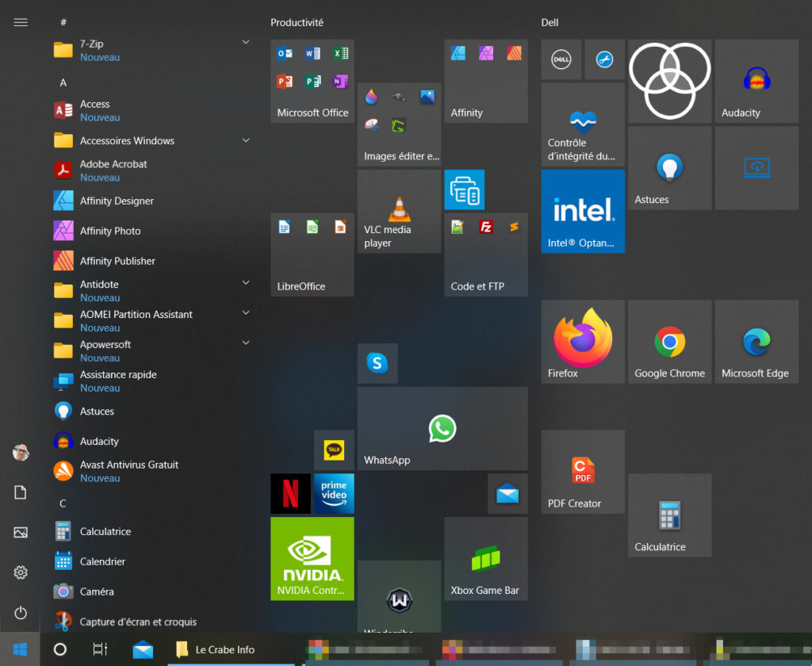Click the Windows Start button

click(20, 649)
